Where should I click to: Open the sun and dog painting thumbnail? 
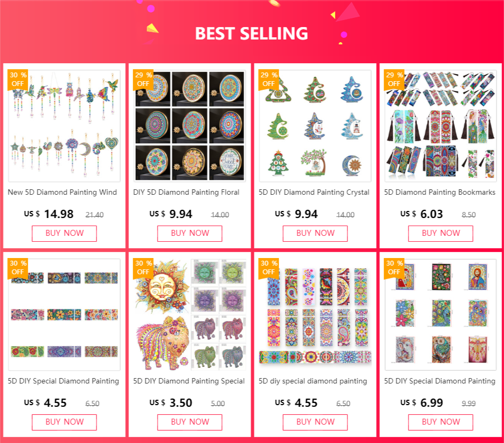tap(190, 314)
